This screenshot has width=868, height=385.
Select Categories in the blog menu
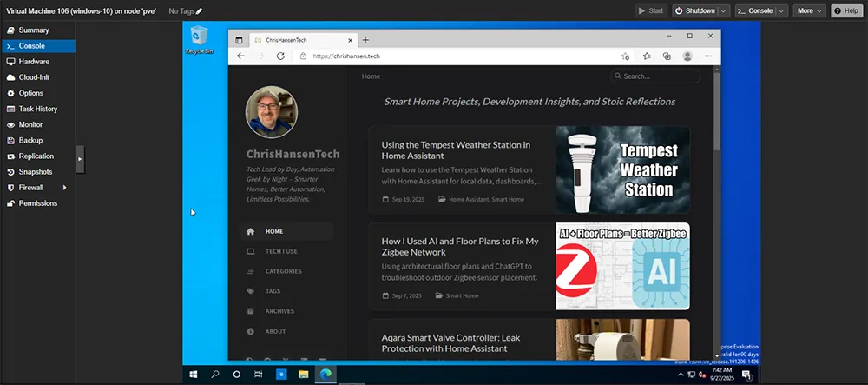(x=283, y=271)
